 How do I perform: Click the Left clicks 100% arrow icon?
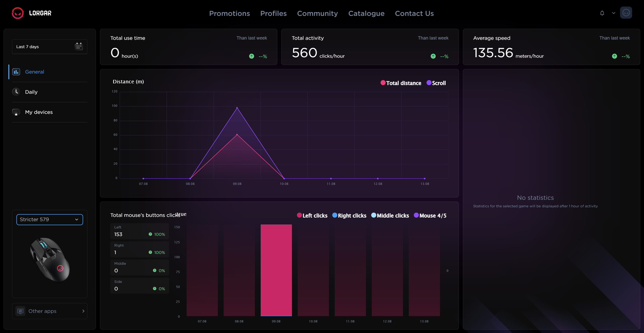(x=150, y=234)
